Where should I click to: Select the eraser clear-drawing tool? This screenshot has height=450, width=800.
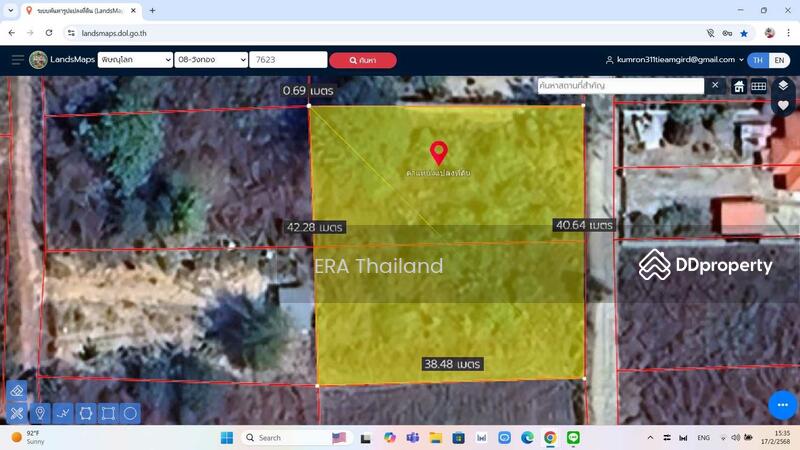tap(16, 391)
